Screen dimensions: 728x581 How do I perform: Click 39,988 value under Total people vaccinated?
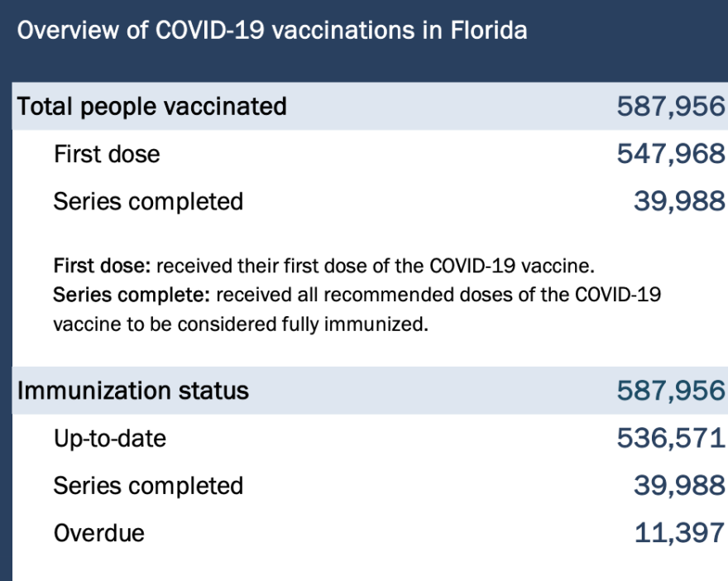pos(679,202)
